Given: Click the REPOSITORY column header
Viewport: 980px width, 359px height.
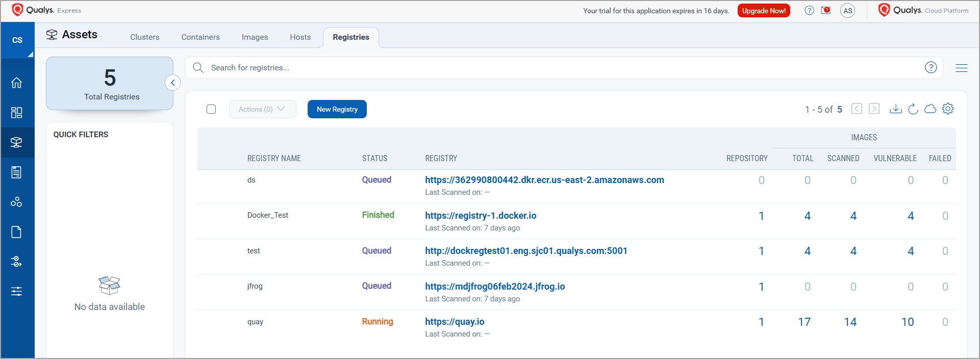Looking at the screenshot, I should 747,159.
